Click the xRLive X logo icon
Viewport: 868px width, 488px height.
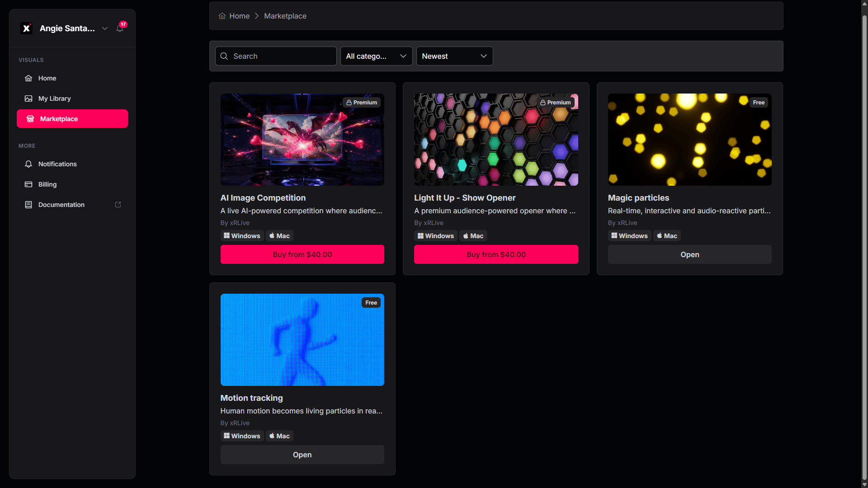27,28
